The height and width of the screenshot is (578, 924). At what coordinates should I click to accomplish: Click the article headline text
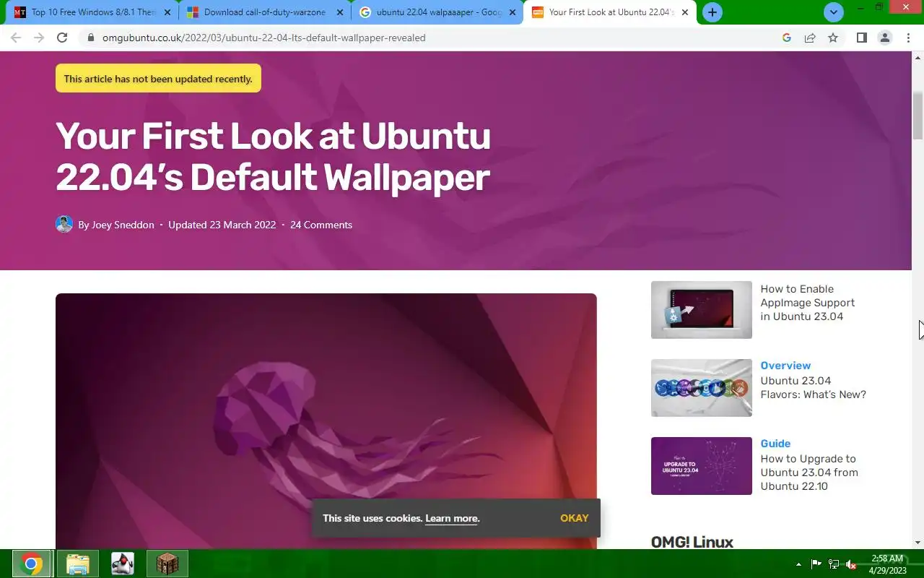273,156
